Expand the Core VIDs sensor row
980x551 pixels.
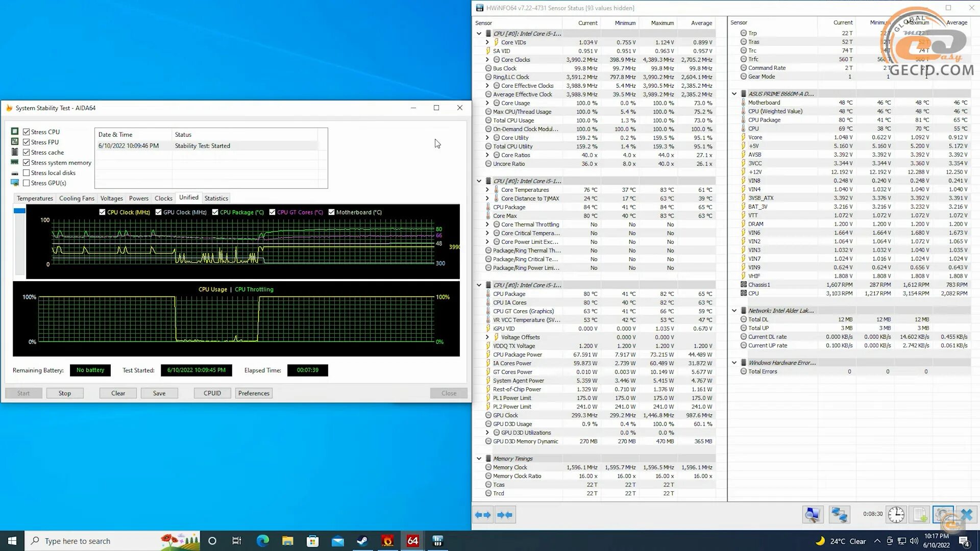click(487, 42)
